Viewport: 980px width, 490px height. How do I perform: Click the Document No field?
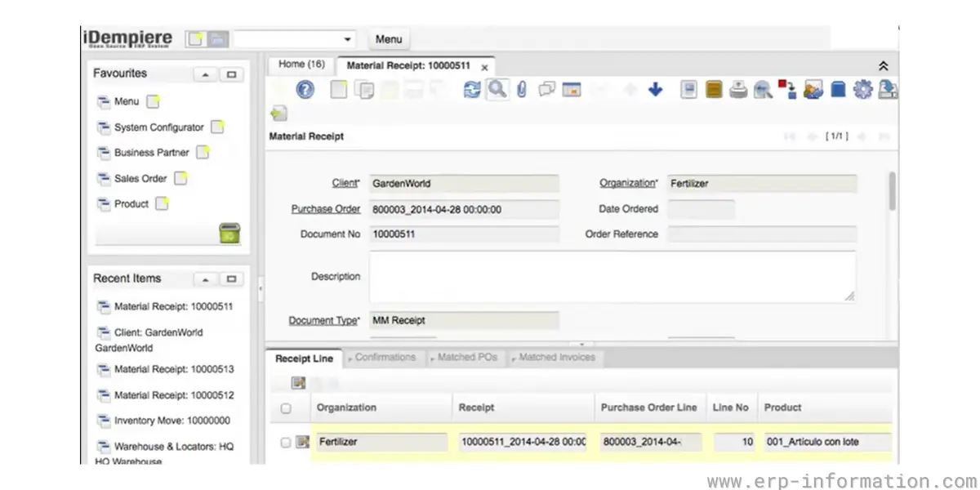pyautogui.click(x=465, y=234)
